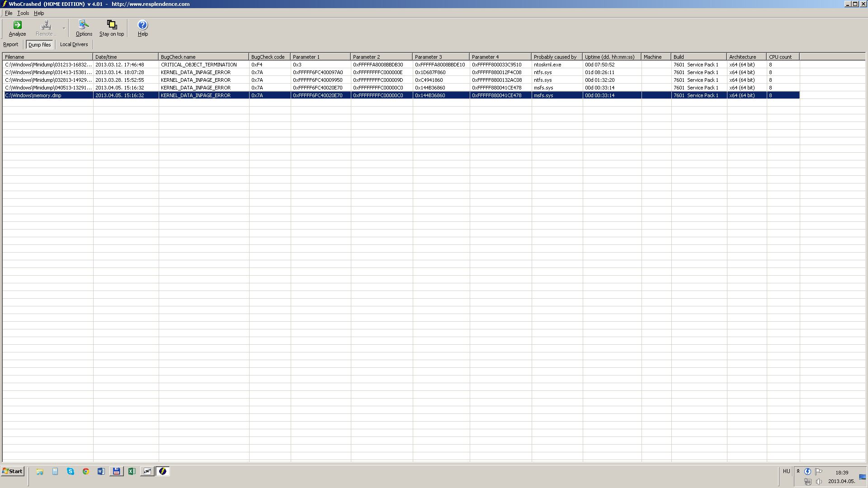
Task: Select the C:\Windows\memory.dmp row
Action: coord(401,95)
